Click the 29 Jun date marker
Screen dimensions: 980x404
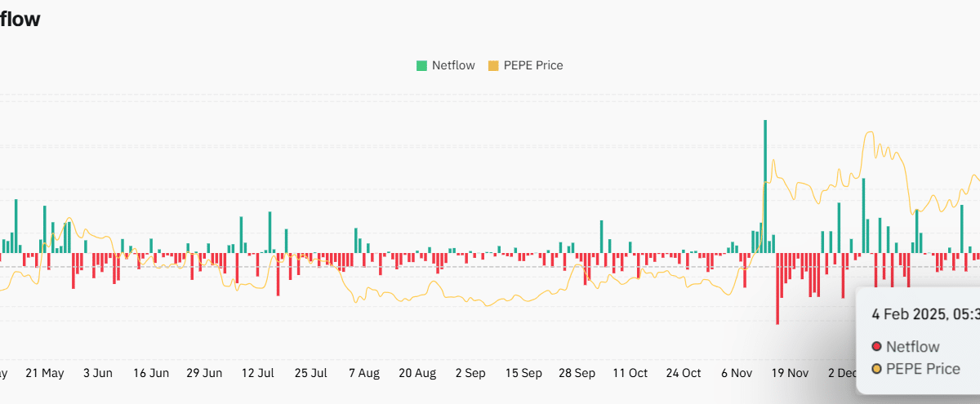(204, 373)
